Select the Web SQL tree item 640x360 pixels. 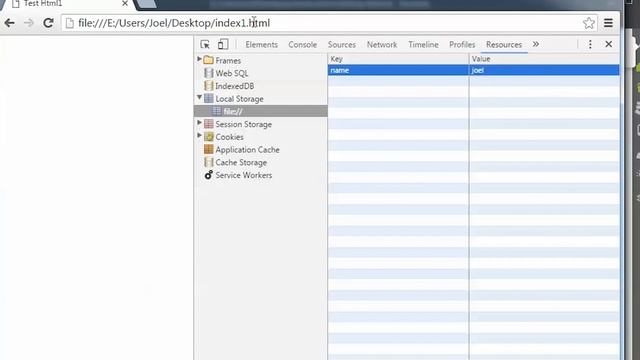(231, 73)
